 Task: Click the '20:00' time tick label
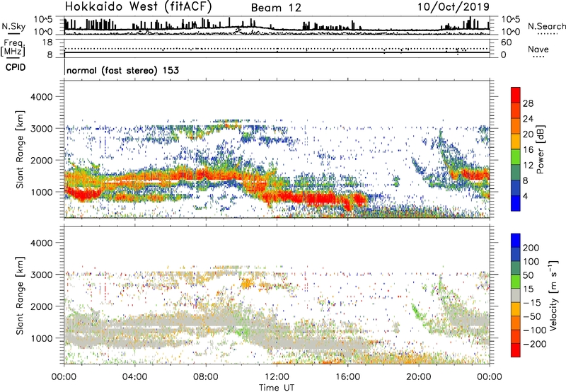tap(418, 377)
